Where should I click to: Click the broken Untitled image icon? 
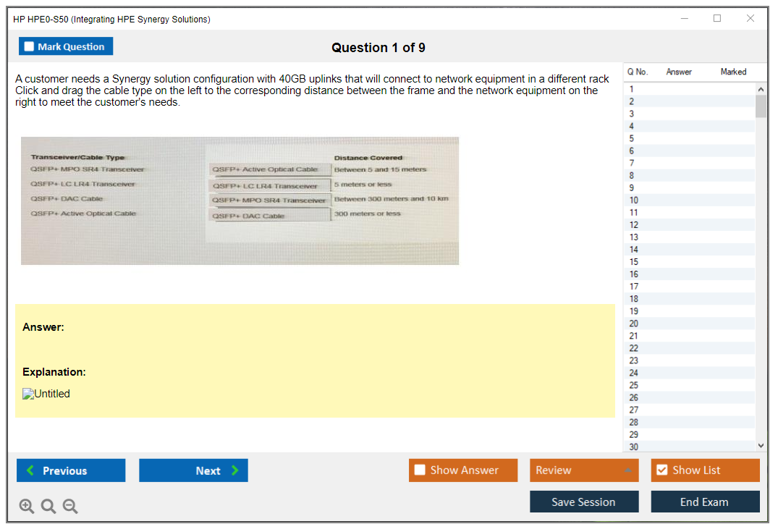coord(29,394)
